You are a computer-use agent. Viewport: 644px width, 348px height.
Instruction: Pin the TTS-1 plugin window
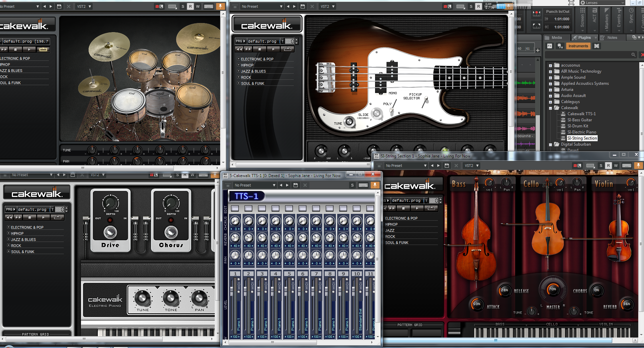pos(375,185)
